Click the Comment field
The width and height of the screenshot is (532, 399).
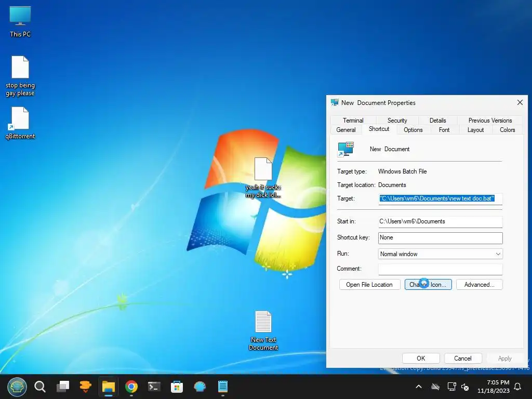tap(440, 269)
